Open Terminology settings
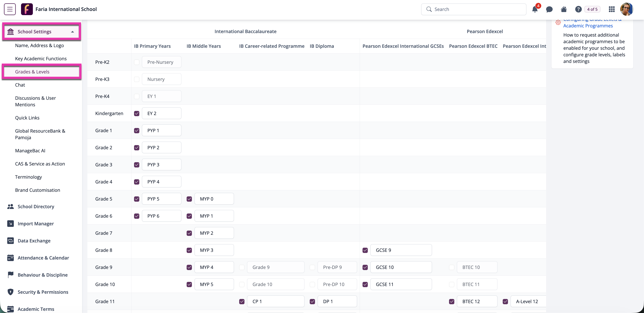The image size is (644, 313). coord(28,177)
